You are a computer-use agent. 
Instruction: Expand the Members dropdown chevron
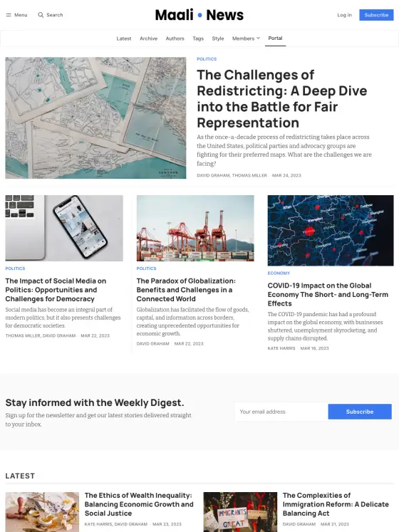[x=259, y=38]
